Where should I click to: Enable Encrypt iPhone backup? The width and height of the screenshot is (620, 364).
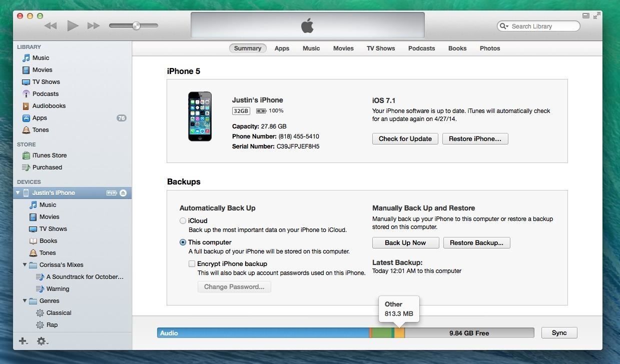click(x=192, y=263)
